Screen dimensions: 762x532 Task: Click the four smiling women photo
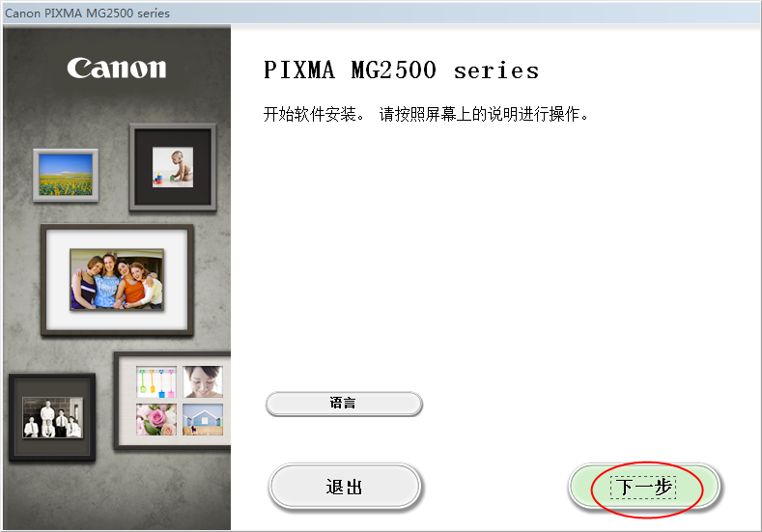pos(117,279)
